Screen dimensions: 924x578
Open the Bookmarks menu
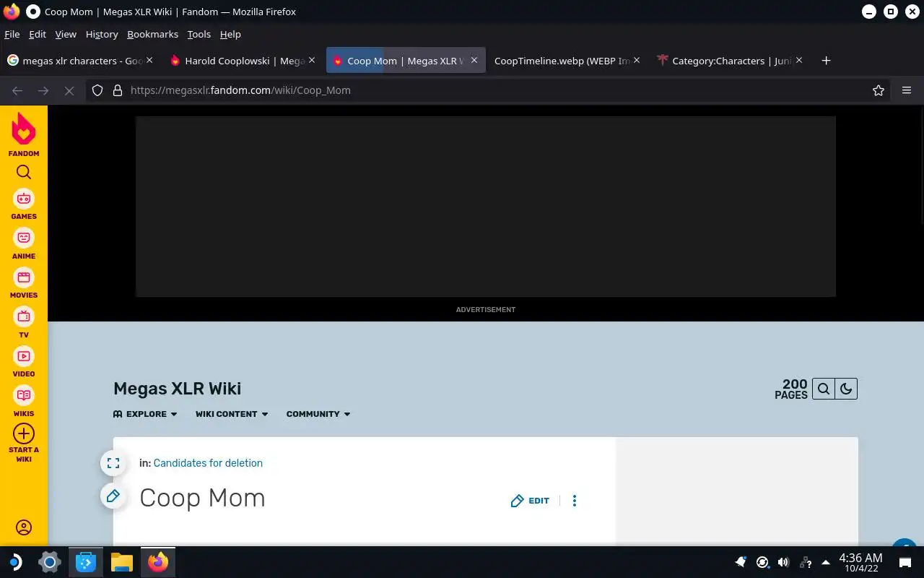[152, 34]
